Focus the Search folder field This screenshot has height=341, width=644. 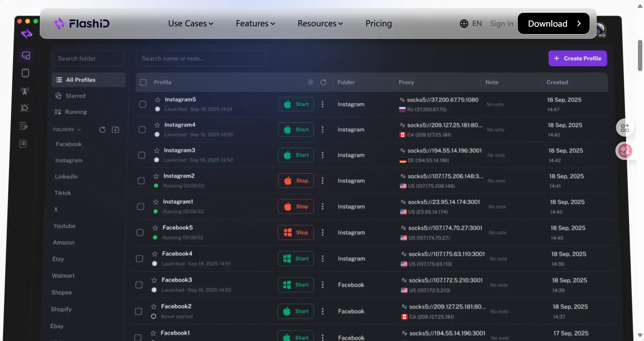click(88, 58)
